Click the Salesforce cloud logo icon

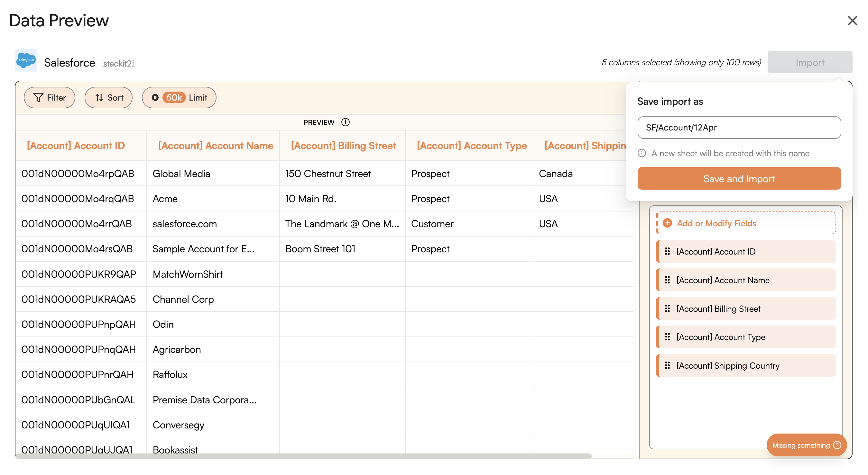26,61
